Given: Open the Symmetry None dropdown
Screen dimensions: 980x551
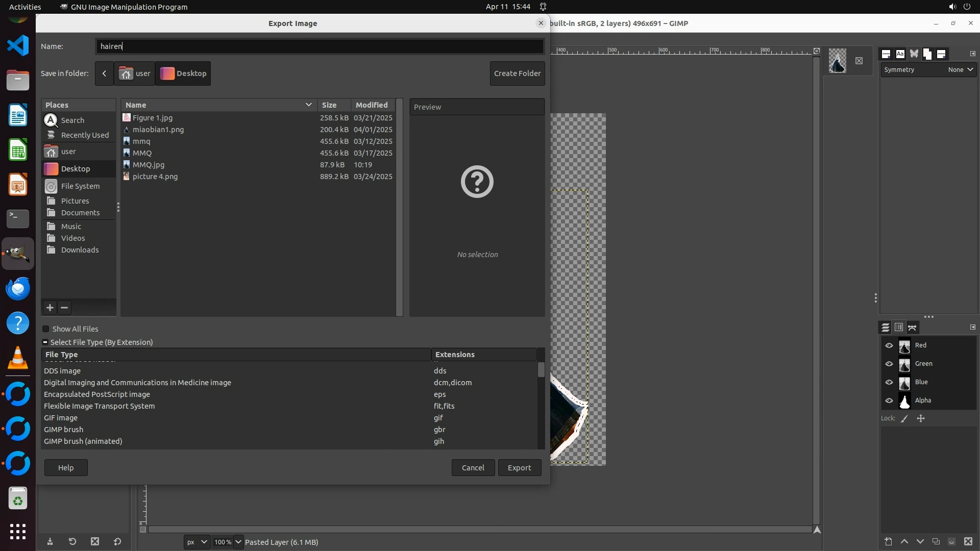Looking at the screenshot, I should tap(960, 70).
